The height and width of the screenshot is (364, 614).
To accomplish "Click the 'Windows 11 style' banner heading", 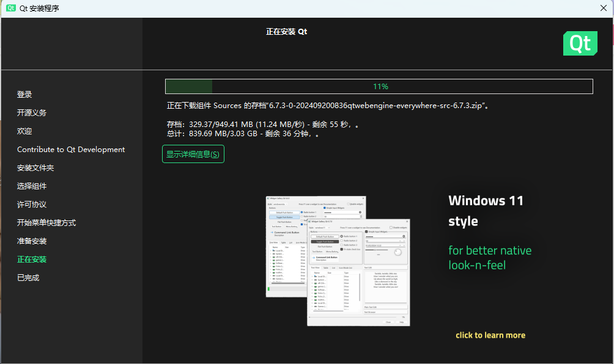I will coord(486,211).
